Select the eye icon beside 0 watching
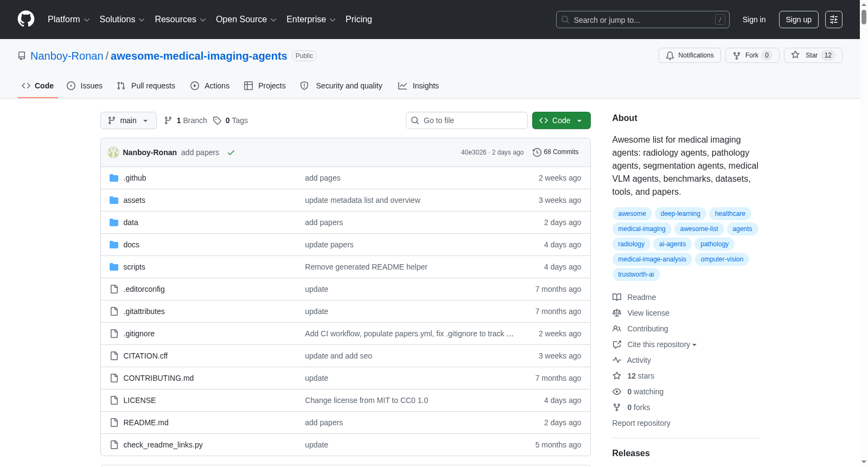 (x=617, y=392)
